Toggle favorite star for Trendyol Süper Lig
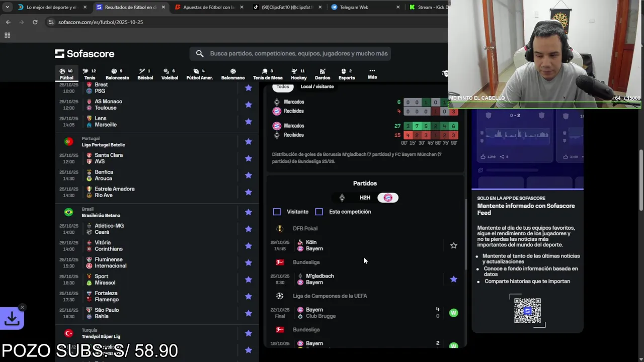644x362 pixels. coord(248,333)
